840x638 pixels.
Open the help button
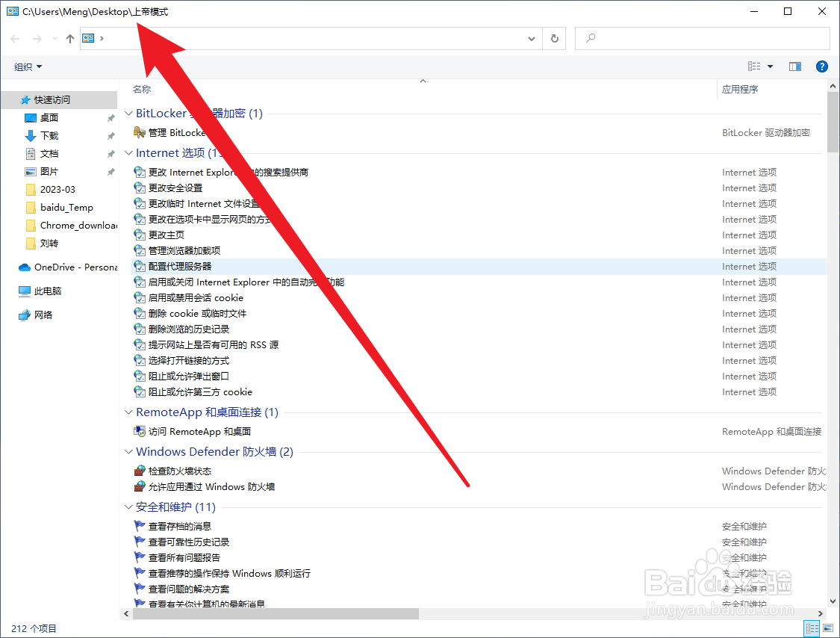tap(822, 66)
